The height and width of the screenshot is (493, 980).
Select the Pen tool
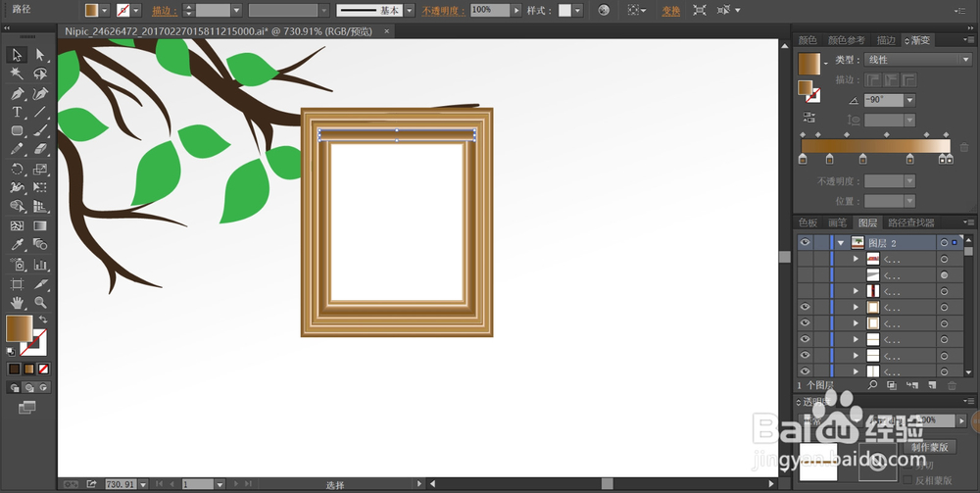pos(17,94)
